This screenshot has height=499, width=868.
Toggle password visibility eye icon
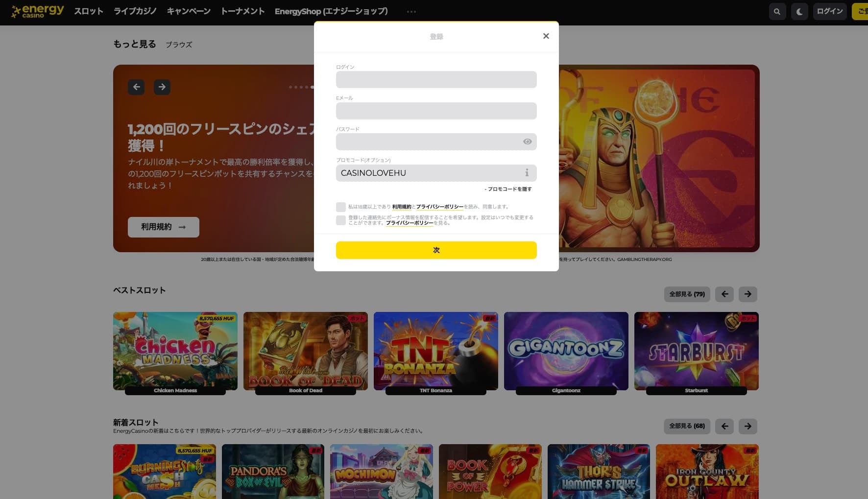coord(527,142)
